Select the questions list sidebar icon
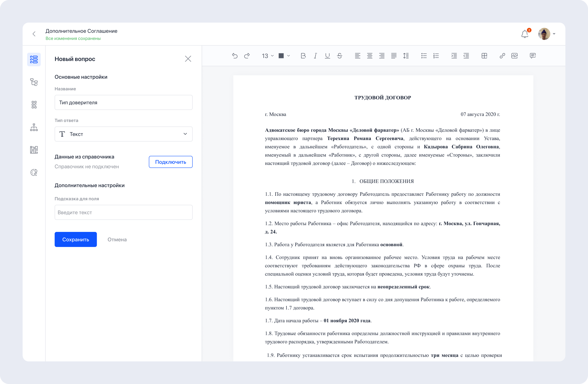The width and height of the screenshot is (588, 384). coord(34,59)
